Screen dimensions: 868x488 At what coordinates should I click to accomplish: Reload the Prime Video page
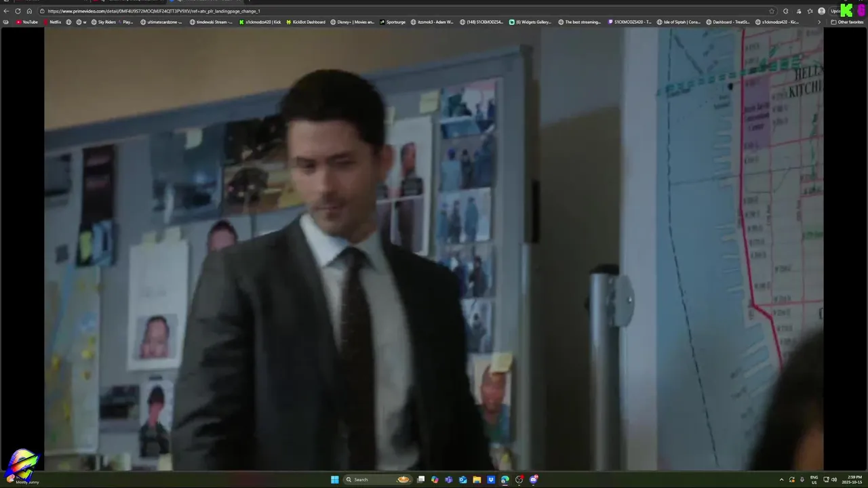(x=18, y=11)
